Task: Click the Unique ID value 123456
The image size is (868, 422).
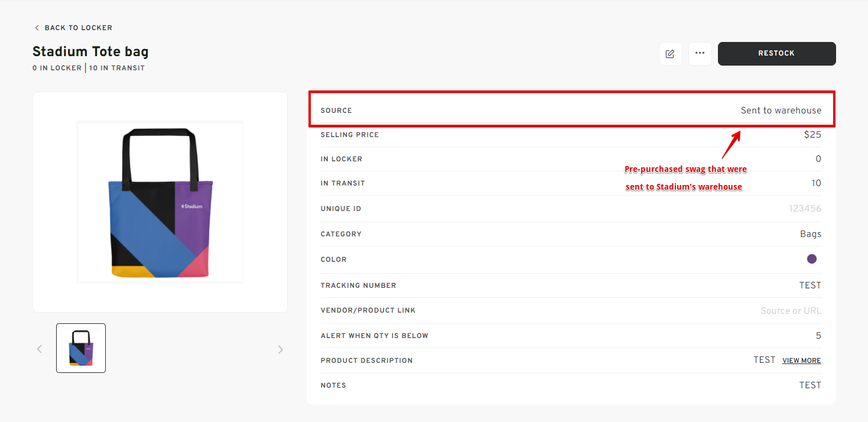Action: [805, 209]
